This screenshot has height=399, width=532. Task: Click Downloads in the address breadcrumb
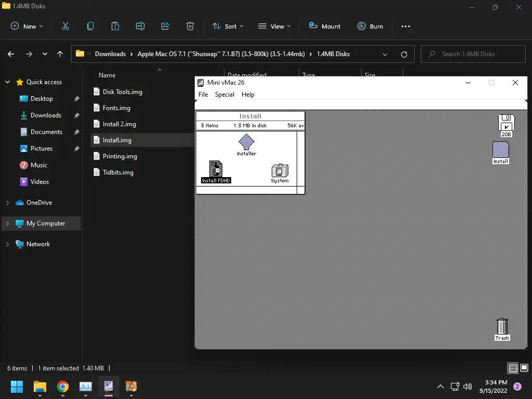(x=110, y=54)
